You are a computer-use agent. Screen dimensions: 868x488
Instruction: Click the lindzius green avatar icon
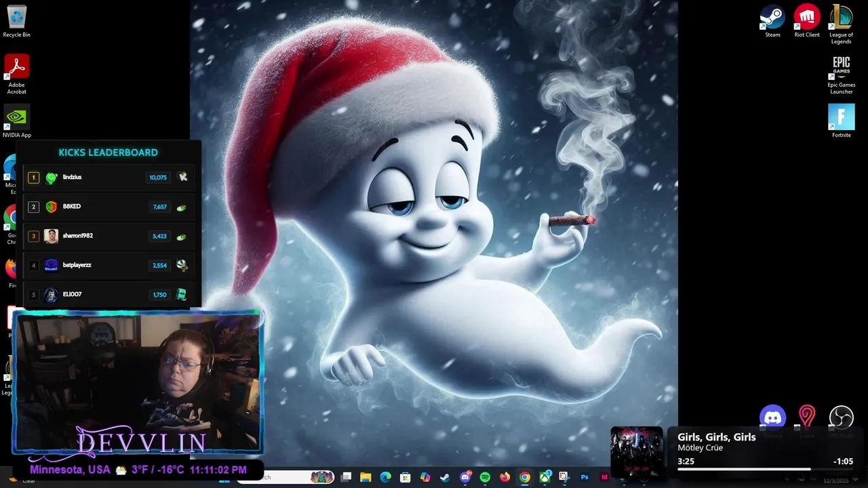(x=51, y=178)
